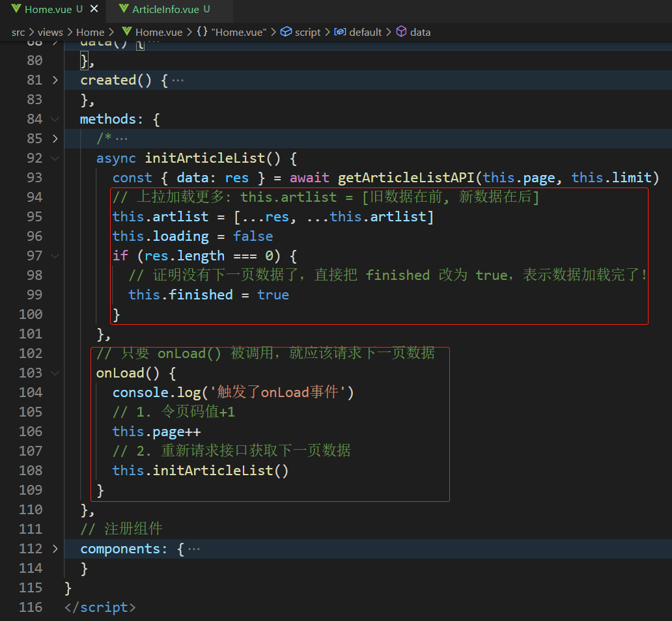Viewport: 672px width, 621px height.
Task: Select 'script' in the breadcrumb
Action: (308, 32)
